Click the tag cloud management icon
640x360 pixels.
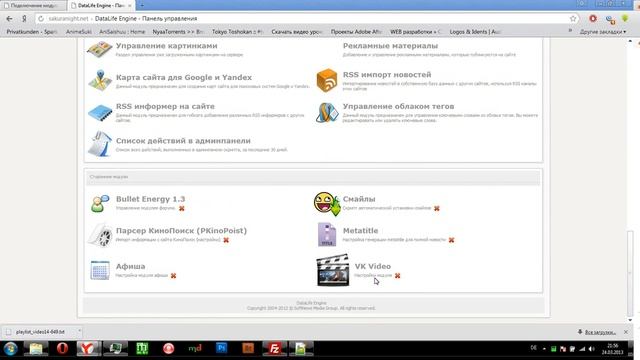click(327, 112)
